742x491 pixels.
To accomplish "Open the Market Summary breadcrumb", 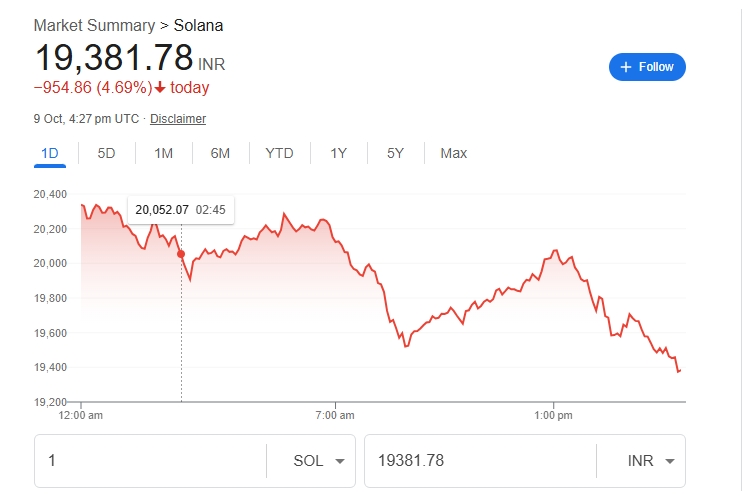I will tap(93, 24).
